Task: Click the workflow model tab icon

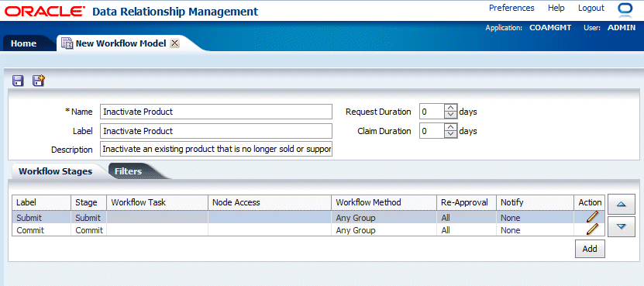Action: (67, 43)
